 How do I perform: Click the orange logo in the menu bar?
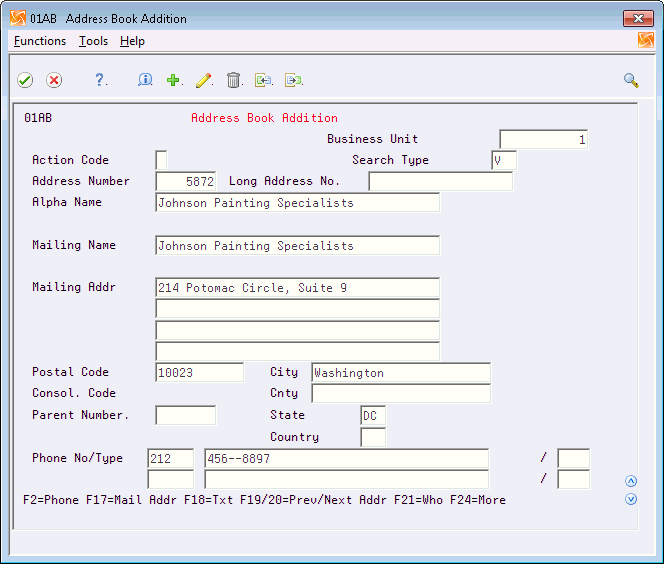click(x=646, y=40)
